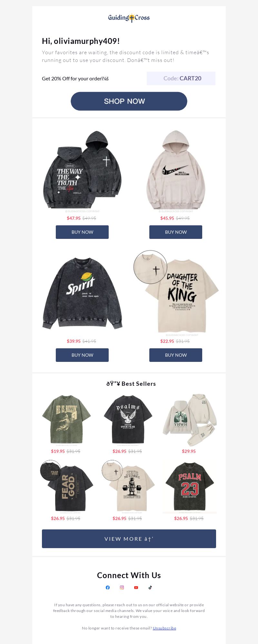This screenshot has height=644, width=258.
Task: Open the Psalms Faith Over Fear tee
Action: pyautogui.click(x=128, y=420)
